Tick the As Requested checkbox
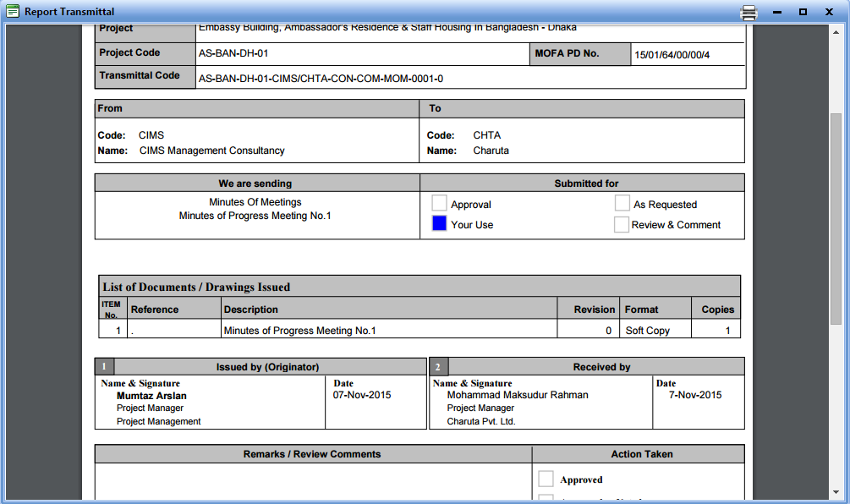Image resolution: width=850 pixels, height=504 pixels. [622, 204]
